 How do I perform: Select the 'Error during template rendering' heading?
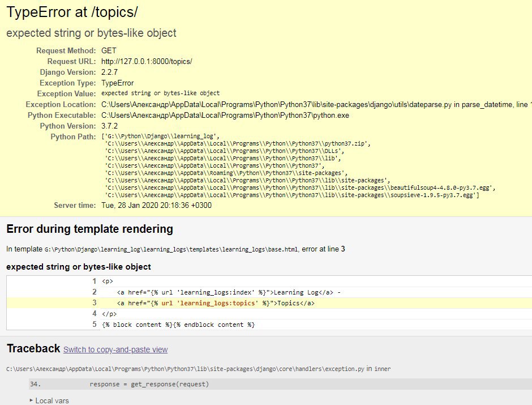89,229
